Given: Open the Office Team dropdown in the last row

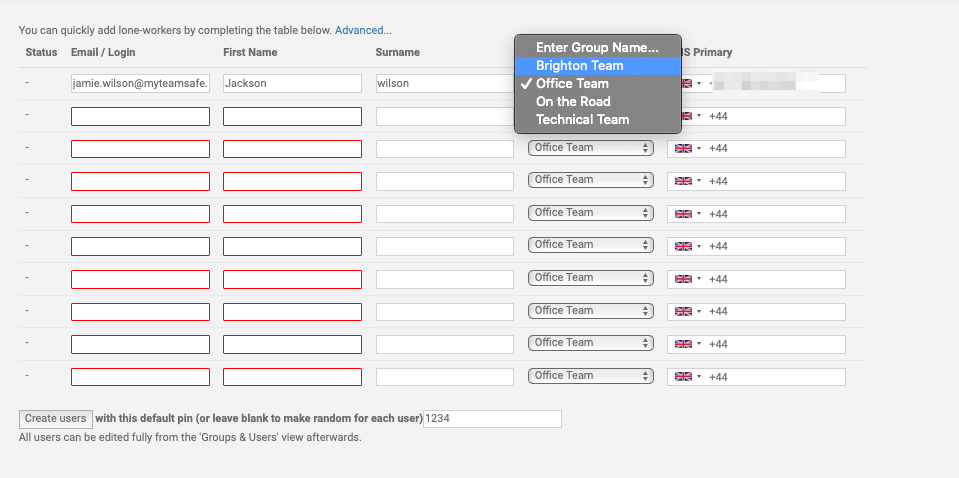Looking at the screenshot, I should click(591, 376).
